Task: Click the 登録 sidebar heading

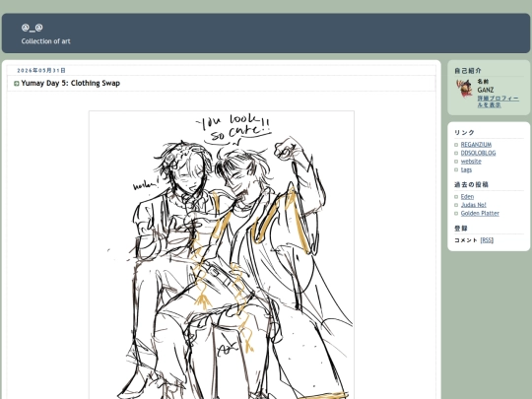Action: pos(461,229)
